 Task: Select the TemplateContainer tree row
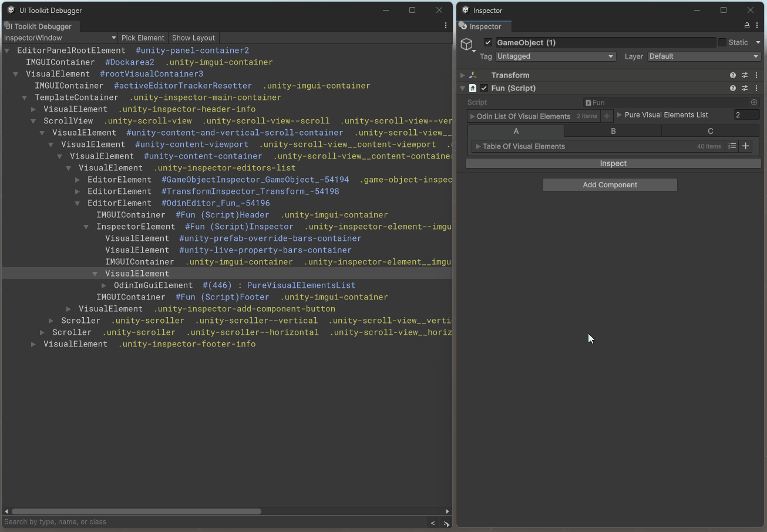click(227, 97)
